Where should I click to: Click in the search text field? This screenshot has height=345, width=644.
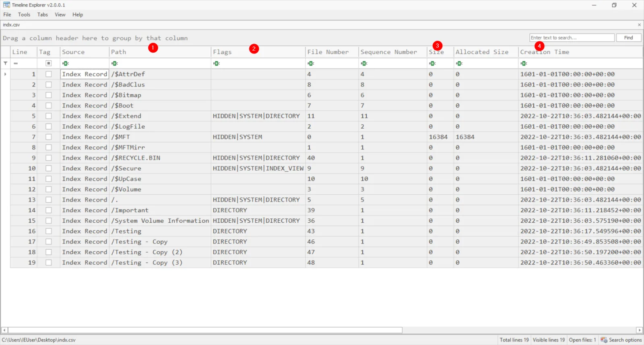(x=572, y=38)
